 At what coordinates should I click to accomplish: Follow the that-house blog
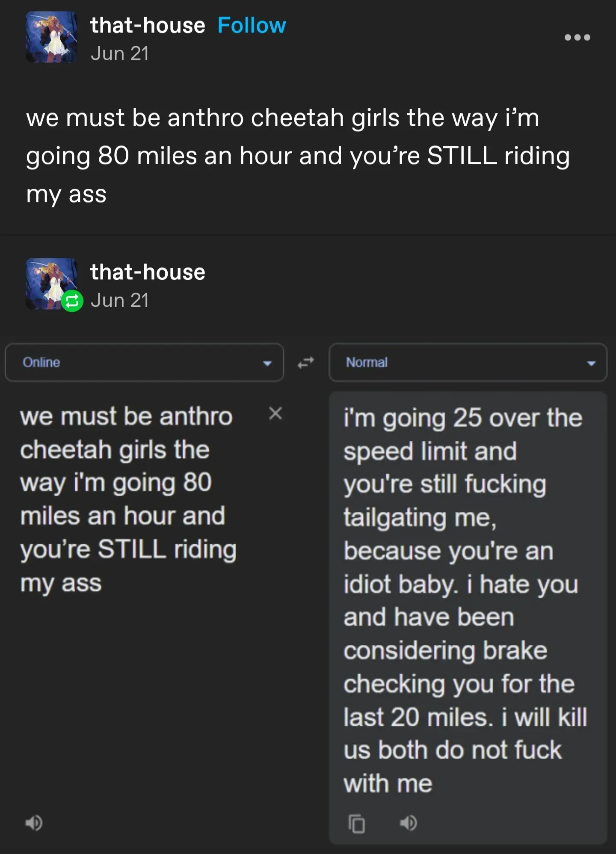[x=252, y=25]
